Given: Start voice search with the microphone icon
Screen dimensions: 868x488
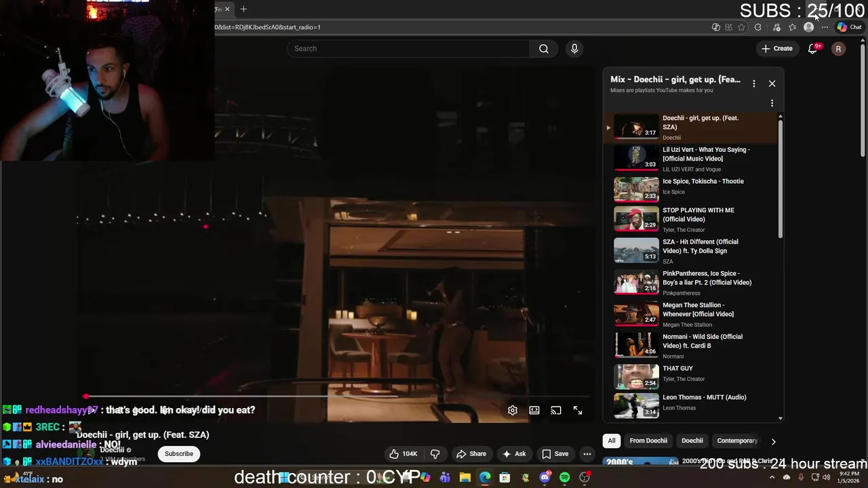Looking at the screenshot, I should [574, 49].
